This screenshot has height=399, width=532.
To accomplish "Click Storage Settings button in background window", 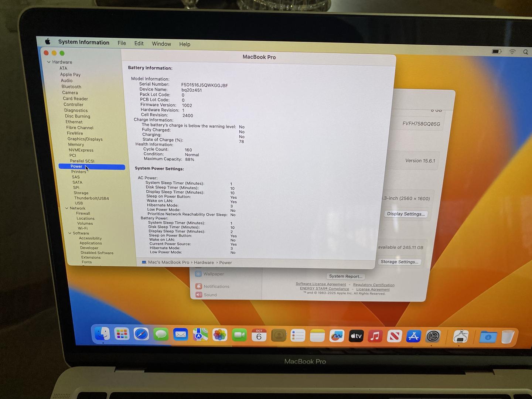I will 399,262.
